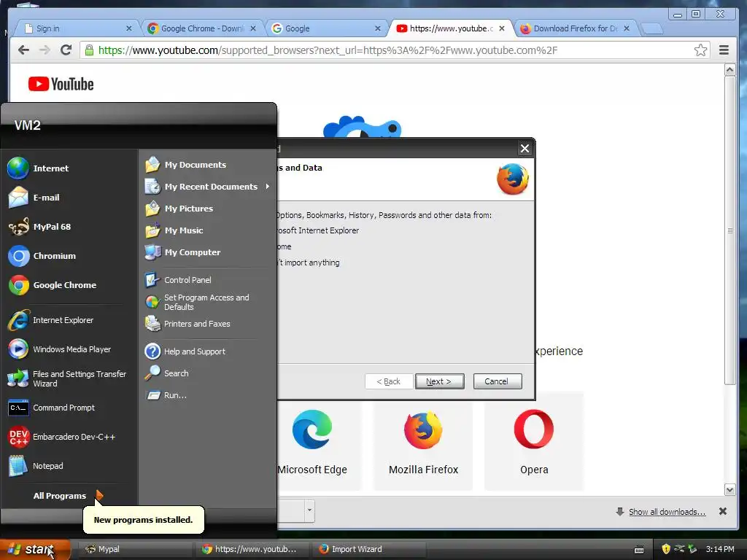The image size is (747, 560).
Task: Click Cancel in the Import Wizard
Action: click(x=498, y=381)
